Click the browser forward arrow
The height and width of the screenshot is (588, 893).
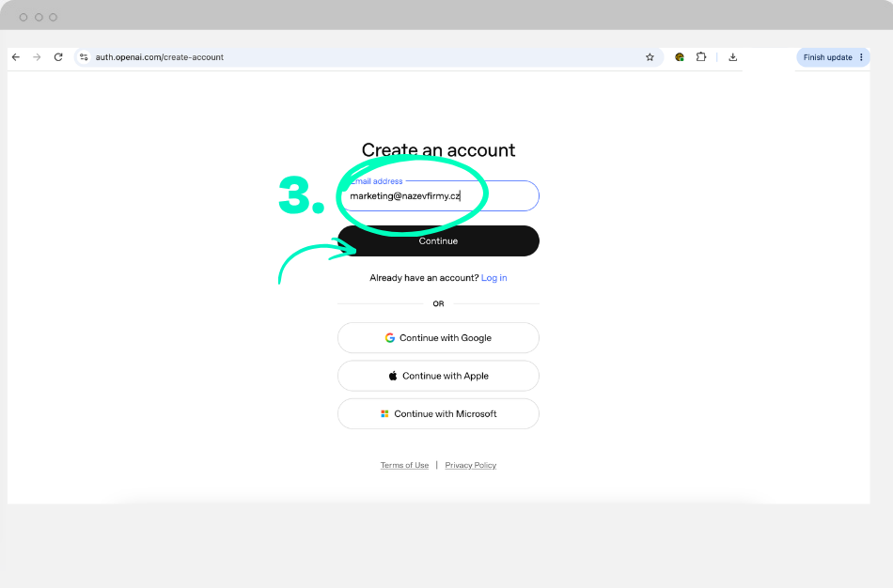37,57
